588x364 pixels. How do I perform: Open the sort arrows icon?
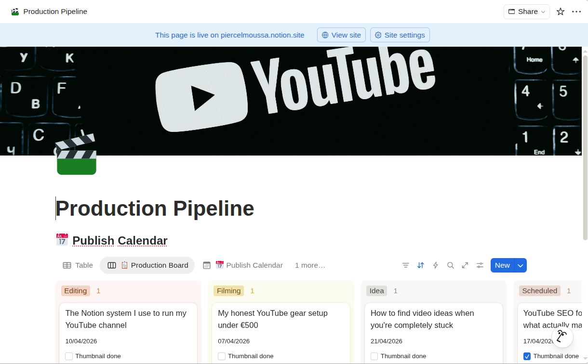pyautogui.click(x=421, y=265)
